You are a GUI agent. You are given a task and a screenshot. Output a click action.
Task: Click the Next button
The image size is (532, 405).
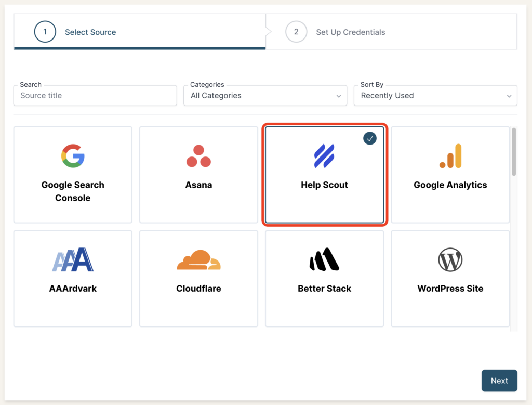pyautogui.click(x=499, y=381)
